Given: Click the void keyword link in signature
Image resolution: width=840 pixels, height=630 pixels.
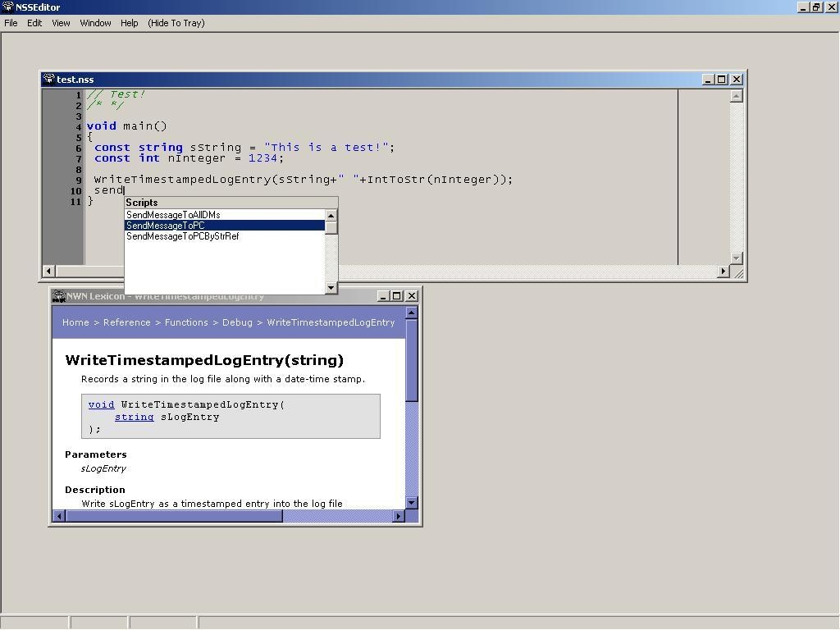Looking at the screenshot, I should [x=101, y=404].
